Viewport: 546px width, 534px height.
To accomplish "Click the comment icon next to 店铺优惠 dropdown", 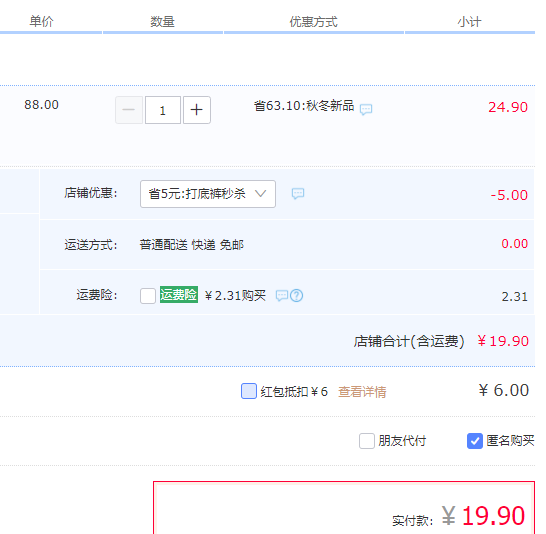I will click(298, 194).
